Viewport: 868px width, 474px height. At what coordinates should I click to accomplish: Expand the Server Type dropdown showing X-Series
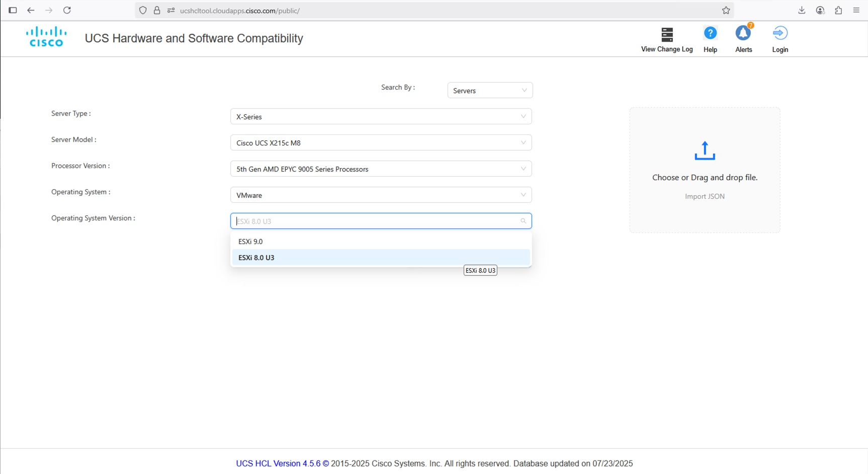coord(380,116)
